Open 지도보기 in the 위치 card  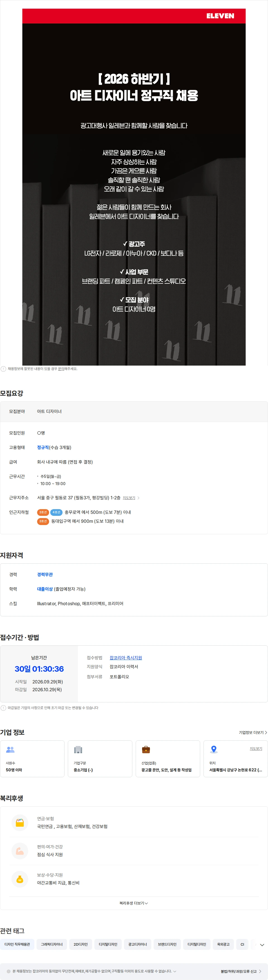tap(256, 748)
